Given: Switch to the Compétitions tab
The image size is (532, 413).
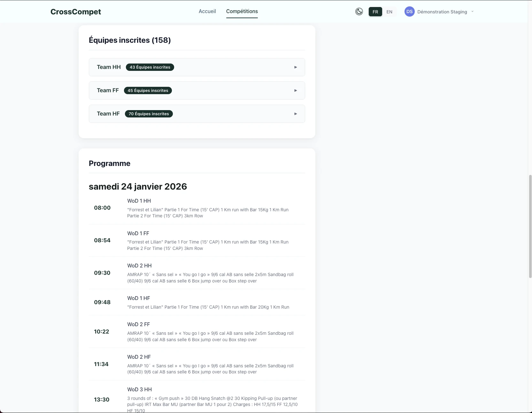Looking at the screenshot, I should 242,11.
